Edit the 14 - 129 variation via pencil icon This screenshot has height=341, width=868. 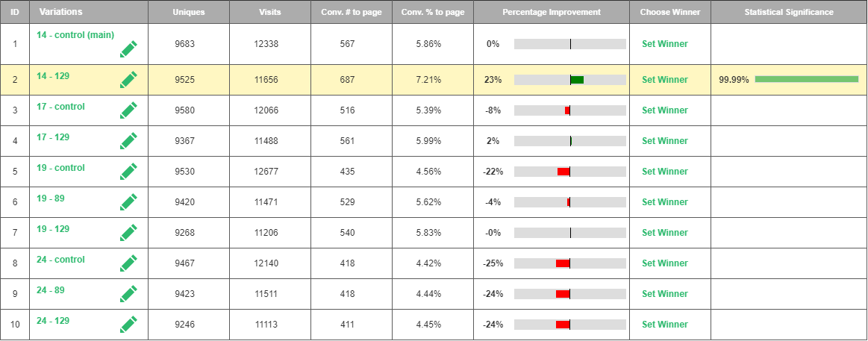(x=128, y=80)
